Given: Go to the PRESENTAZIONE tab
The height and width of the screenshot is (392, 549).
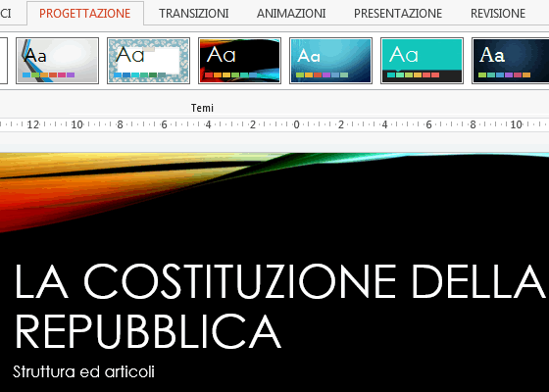Looking at the screenshot, I should pos(398,14).
